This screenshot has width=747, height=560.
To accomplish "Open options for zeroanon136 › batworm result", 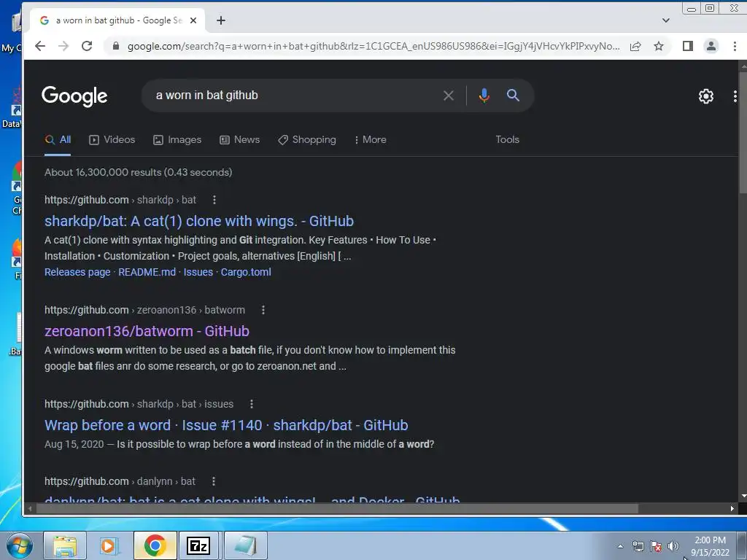I will click(x=263, y=310).
